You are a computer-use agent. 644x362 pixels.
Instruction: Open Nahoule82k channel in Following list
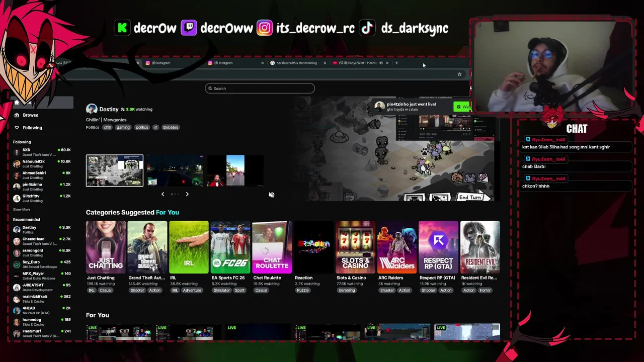coord(42,164)
